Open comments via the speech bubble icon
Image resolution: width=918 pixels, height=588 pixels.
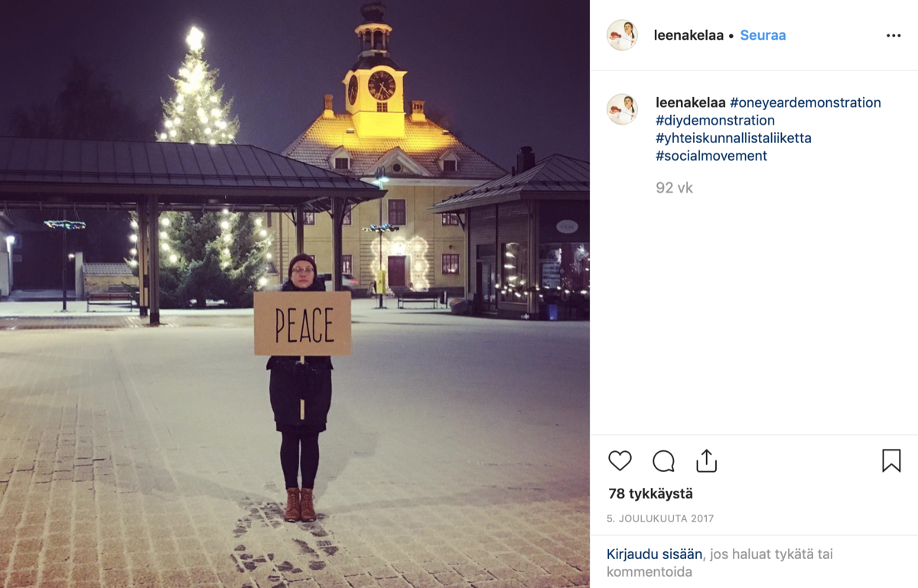click(663, 461)
